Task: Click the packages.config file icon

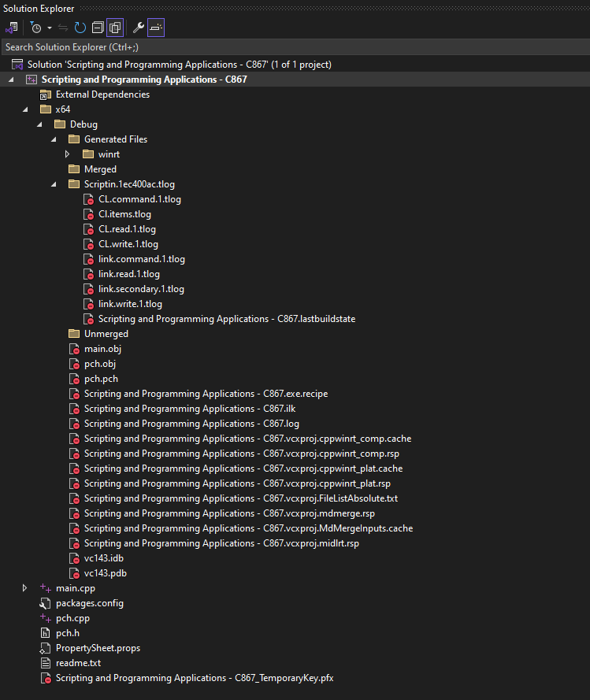Action: 45,604
